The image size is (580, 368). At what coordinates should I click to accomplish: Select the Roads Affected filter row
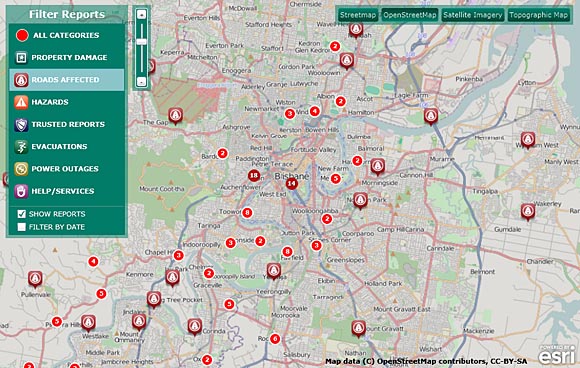tap(67, 80)
